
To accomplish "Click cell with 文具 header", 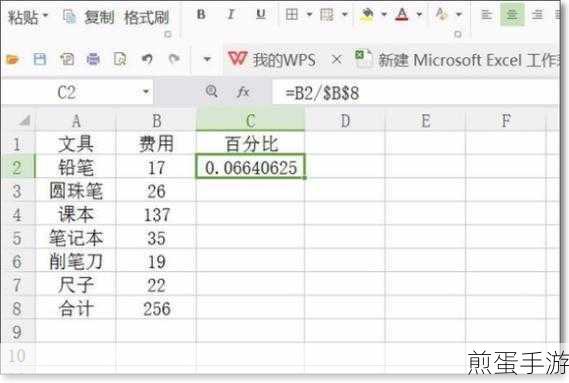I will (76, 144).
